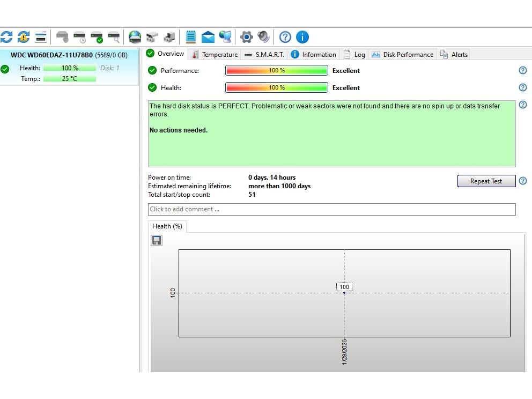Image resolution: width=532 pixels, height=399 pixels.
Task: Click the Repeat Test button
Action: pos(486,181)
